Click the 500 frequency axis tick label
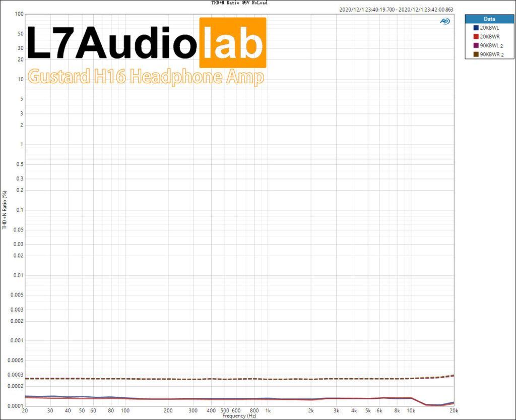516x420 pixels. [x=225, y=410]
